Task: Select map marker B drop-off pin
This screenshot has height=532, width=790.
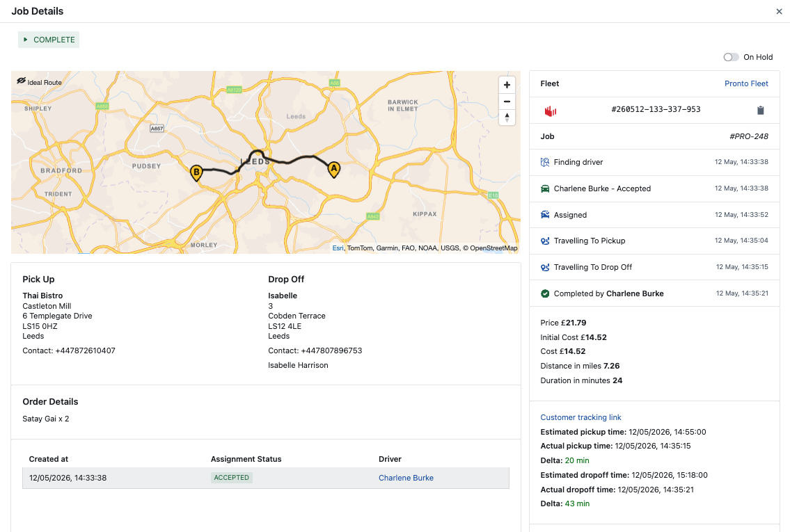Action: click(x=196, y=173)
